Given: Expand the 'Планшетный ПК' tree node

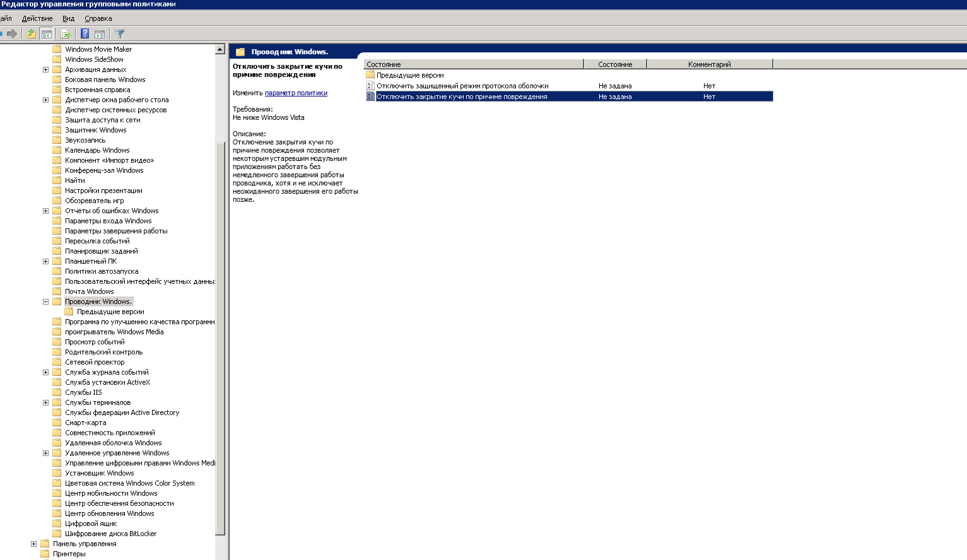Looking at the screenshot, I should [45, 261].
